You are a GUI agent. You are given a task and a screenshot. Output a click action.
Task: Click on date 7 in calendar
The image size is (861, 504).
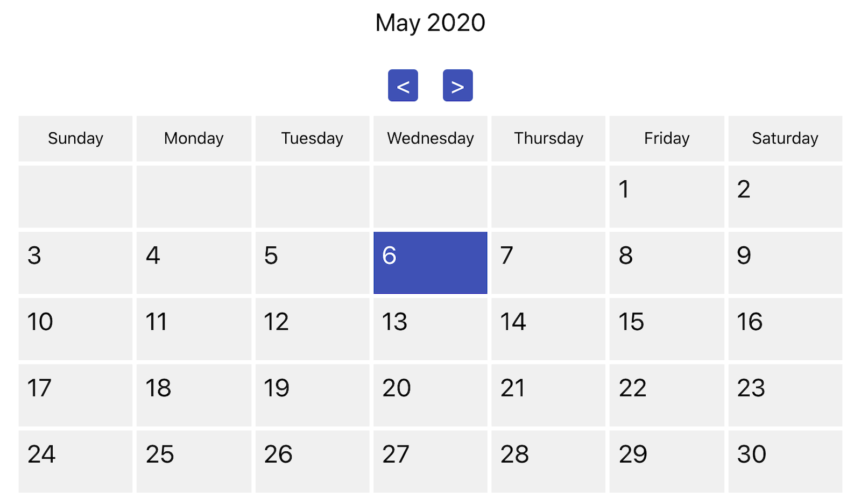(x=548, y=262)
